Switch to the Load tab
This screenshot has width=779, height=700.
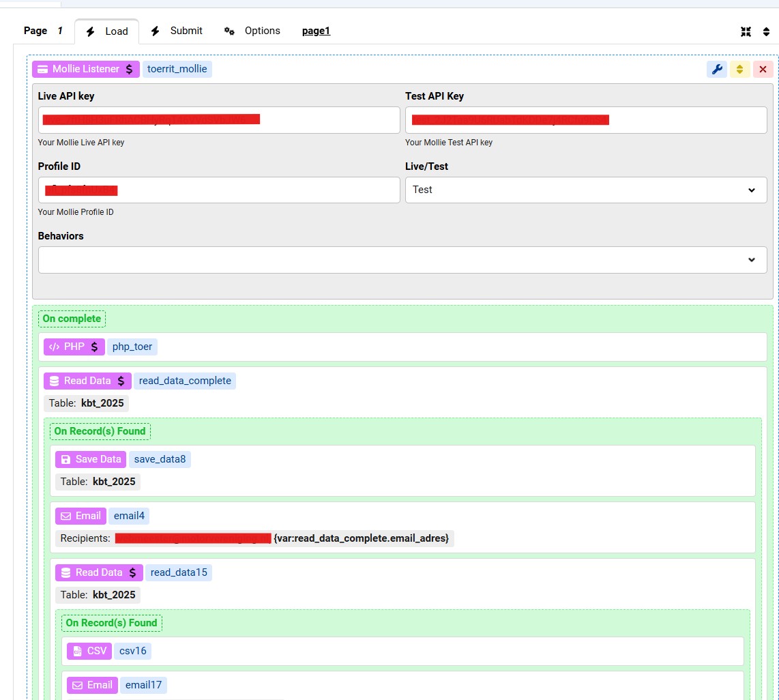(x=107, y=31)
